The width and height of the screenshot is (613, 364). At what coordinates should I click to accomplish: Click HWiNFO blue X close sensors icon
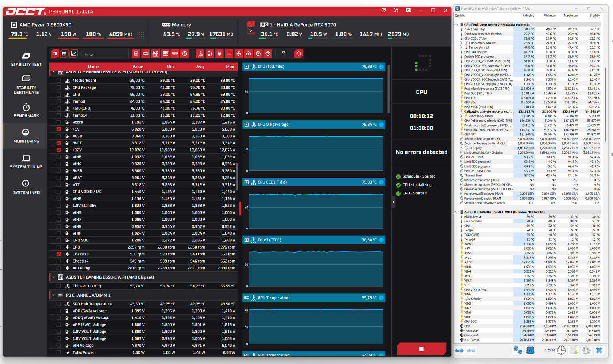click(x=599, y=350)
